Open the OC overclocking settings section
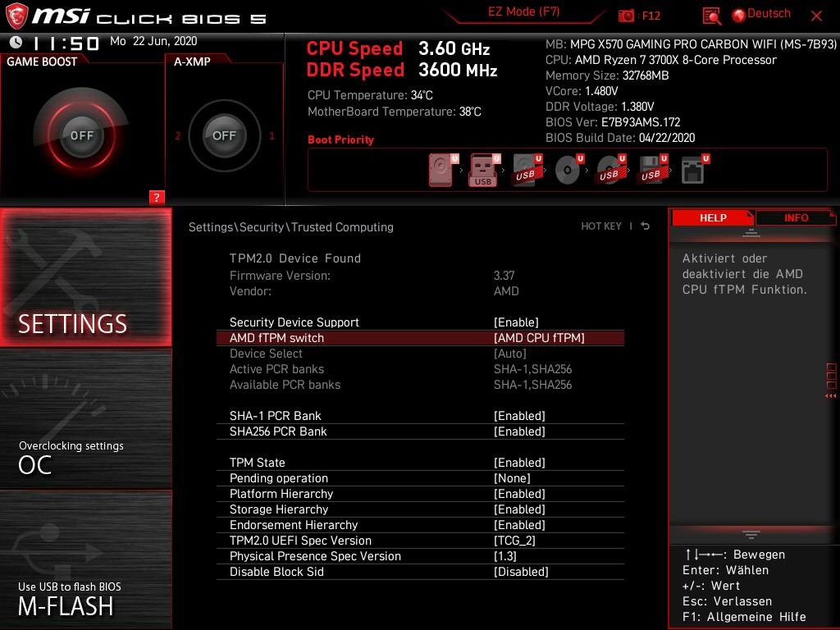This screenshot has height=630, width=840. click(85, 419)
